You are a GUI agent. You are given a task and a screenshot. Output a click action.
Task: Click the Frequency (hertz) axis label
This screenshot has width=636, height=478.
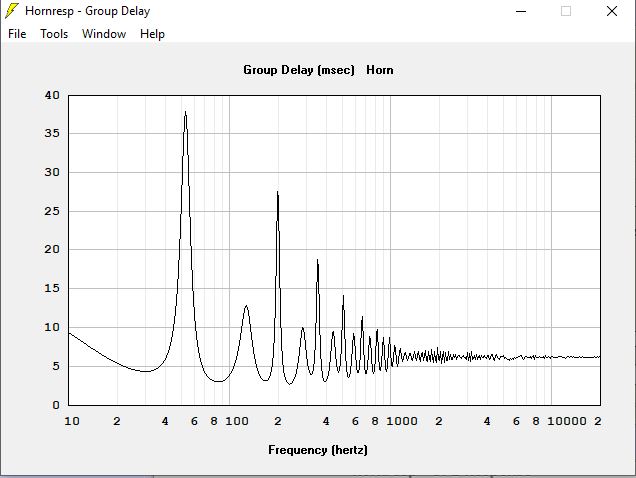coord(318,450)
